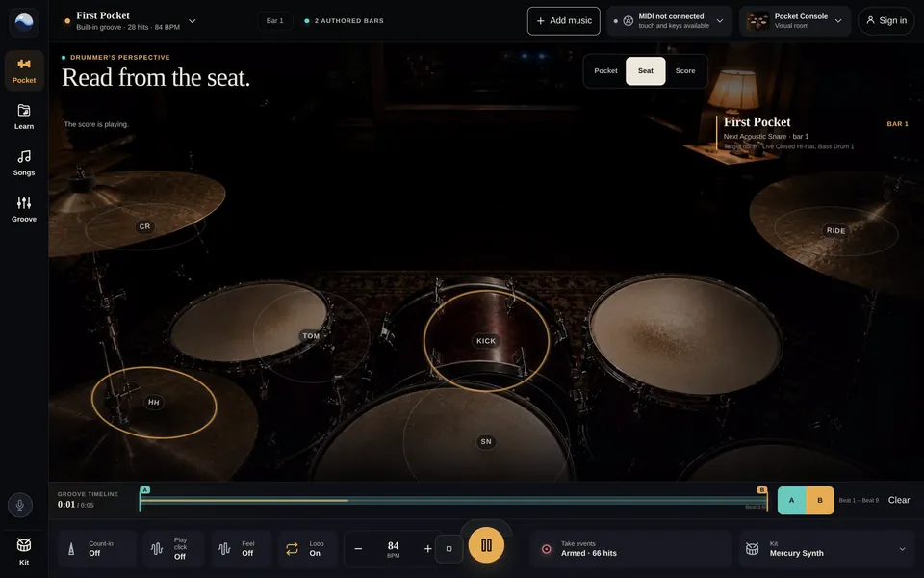Select loop point B button
The width and height of the screenshot is (924, 578).
point(820,501)
